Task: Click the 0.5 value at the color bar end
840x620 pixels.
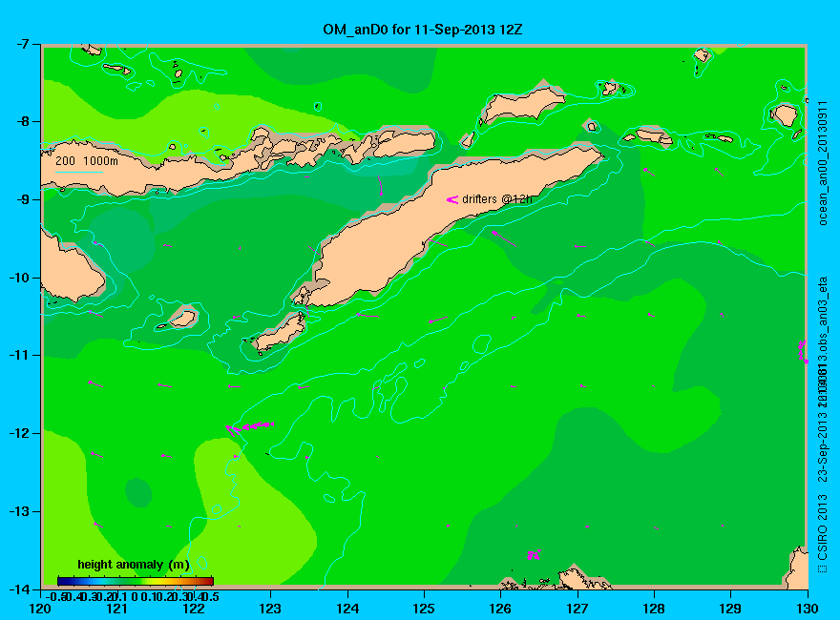Action: coord(212,596)
